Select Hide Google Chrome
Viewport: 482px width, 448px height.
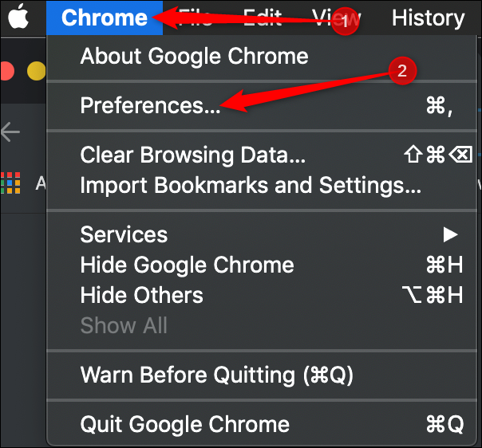point(187,265)
